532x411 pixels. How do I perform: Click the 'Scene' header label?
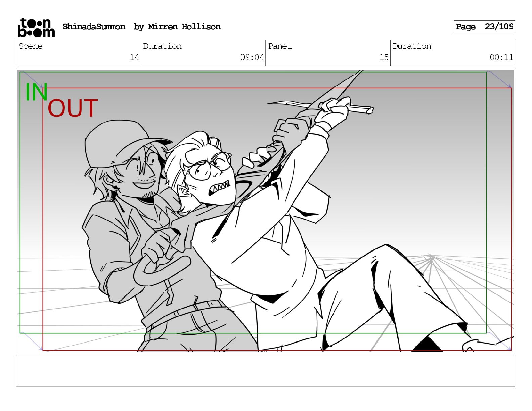coord(31,46)
